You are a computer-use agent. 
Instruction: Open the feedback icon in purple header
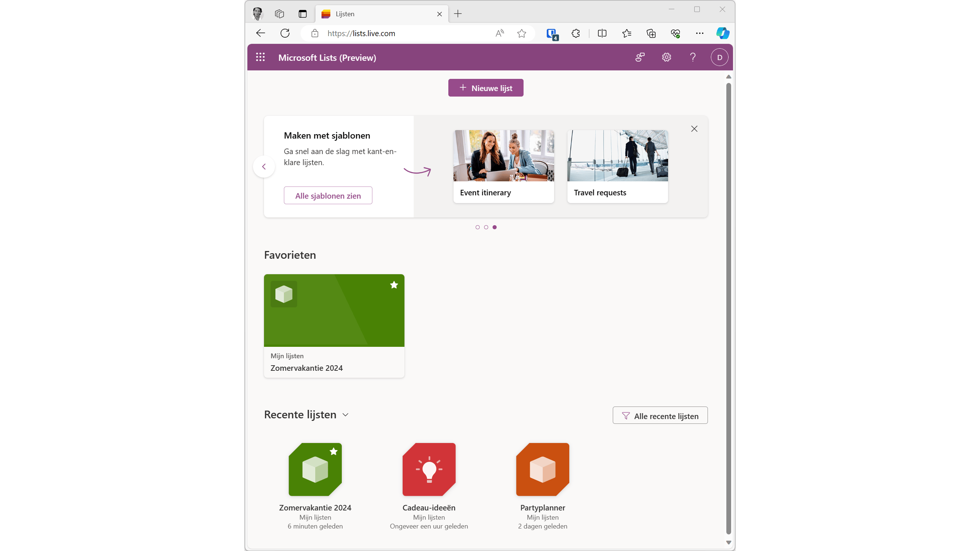click(x=640, y=57)
